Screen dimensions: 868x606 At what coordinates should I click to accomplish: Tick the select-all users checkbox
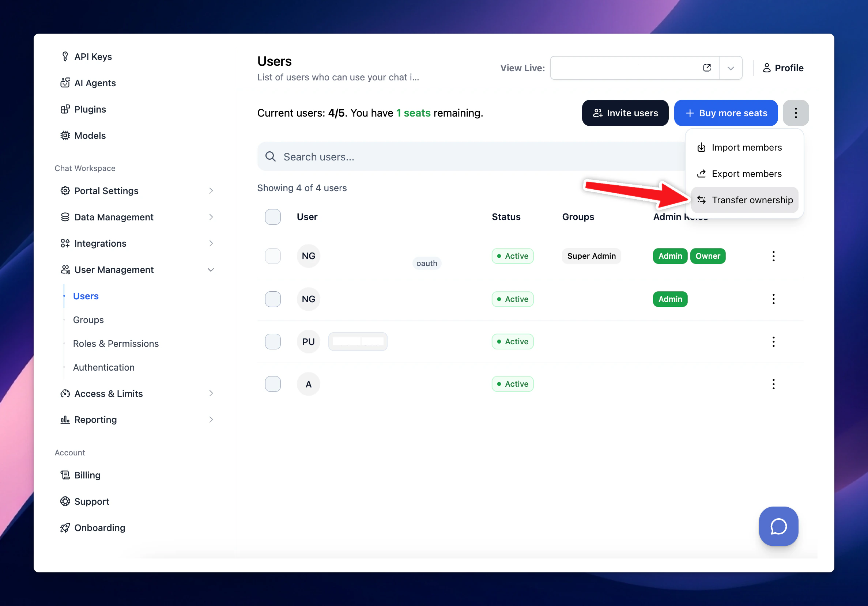[x=273, y=217]
